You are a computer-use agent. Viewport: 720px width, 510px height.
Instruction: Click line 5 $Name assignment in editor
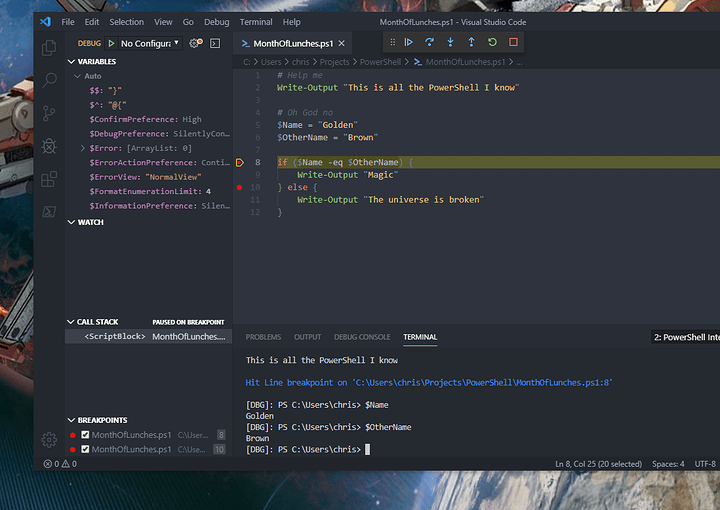(x=317, y=125)
